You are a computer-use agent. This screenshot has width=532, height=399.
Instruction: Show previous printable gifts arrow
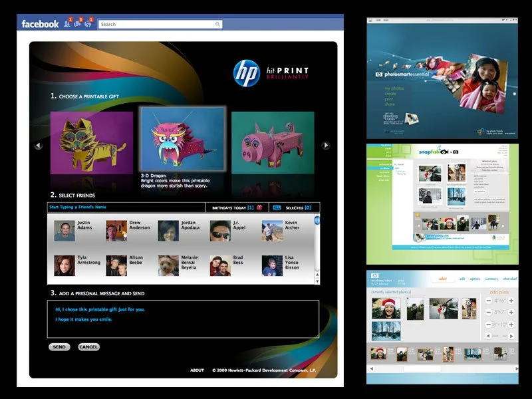(x=39, y=146)
